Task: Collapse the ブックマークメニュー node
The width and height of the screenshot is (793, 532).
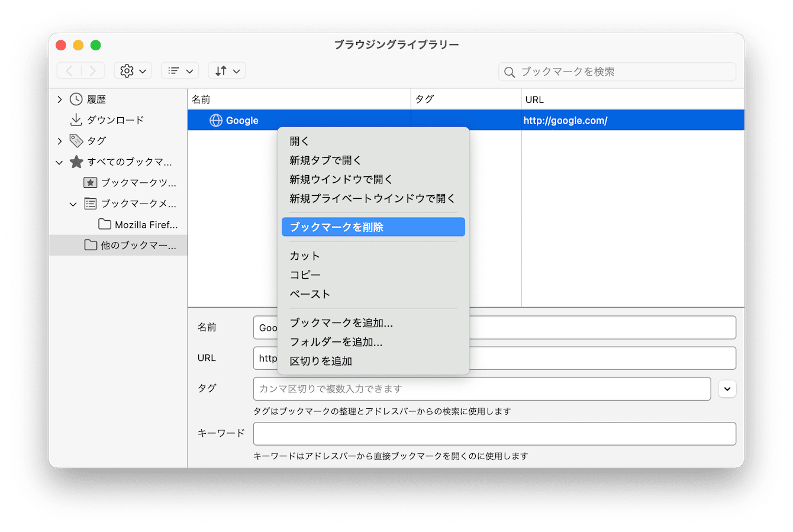Action: click(x=73, y=204)
